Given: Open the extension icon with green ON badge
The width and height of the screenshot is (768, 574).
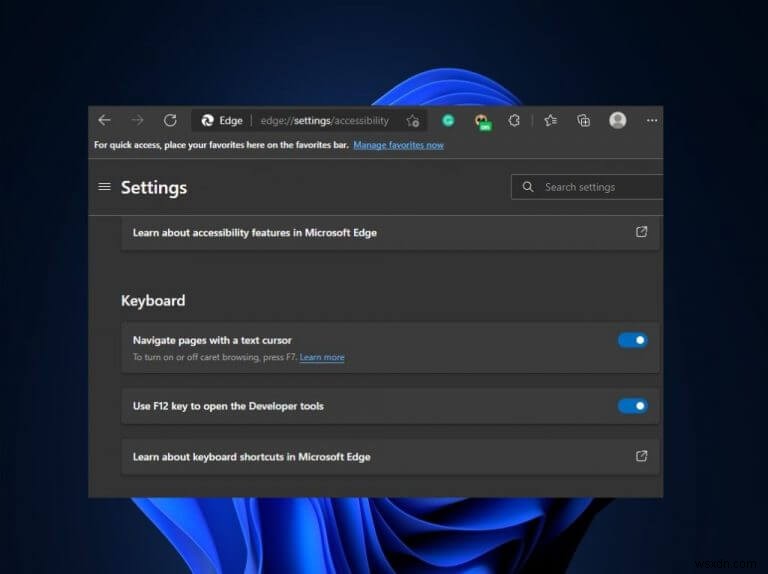Looking at the screenshot, I should (482, 121).
